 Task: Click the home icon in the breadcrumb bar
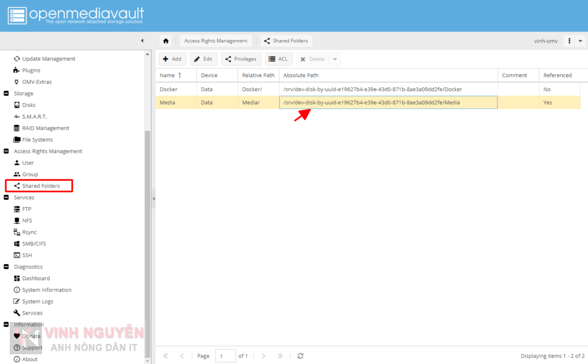(x=166, y=41)
